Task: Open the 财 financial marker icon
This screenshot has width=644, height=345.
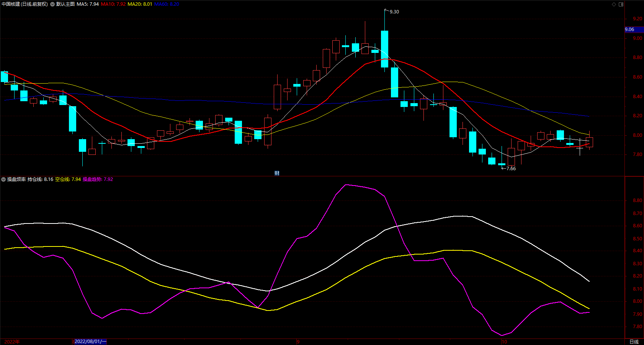Action: pos(277,173)
